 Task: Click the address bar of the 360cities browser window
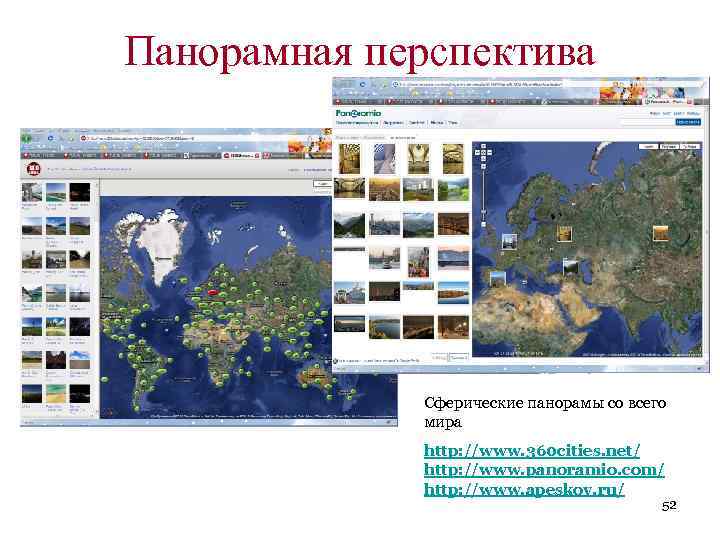184,138
